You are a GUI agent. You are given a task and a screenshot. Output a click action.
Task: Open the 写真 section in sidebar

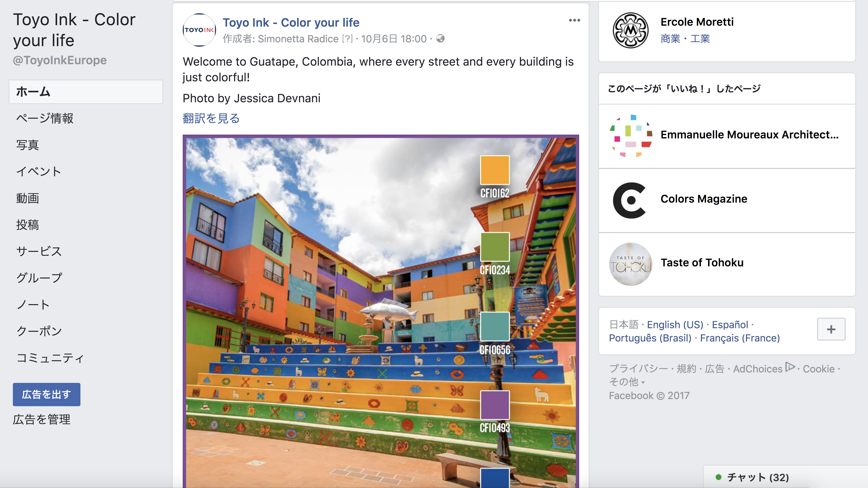pyautogui.click(x=28, y=145)
